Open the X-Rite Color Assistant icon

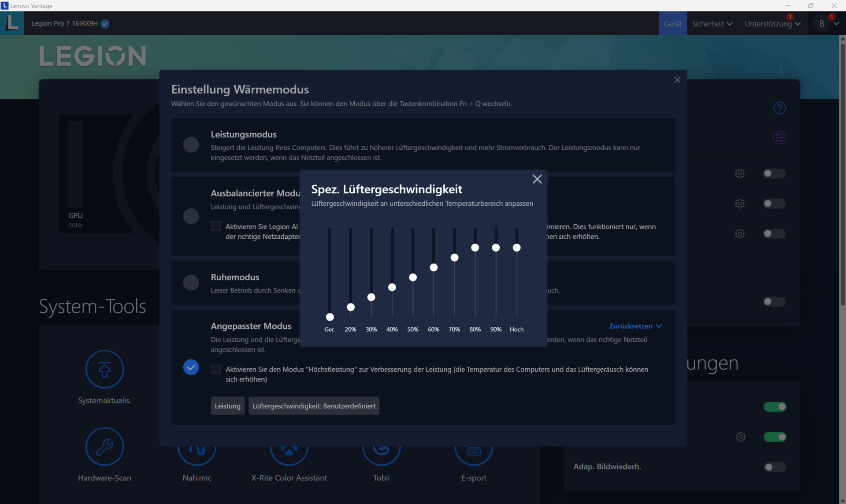289,454
